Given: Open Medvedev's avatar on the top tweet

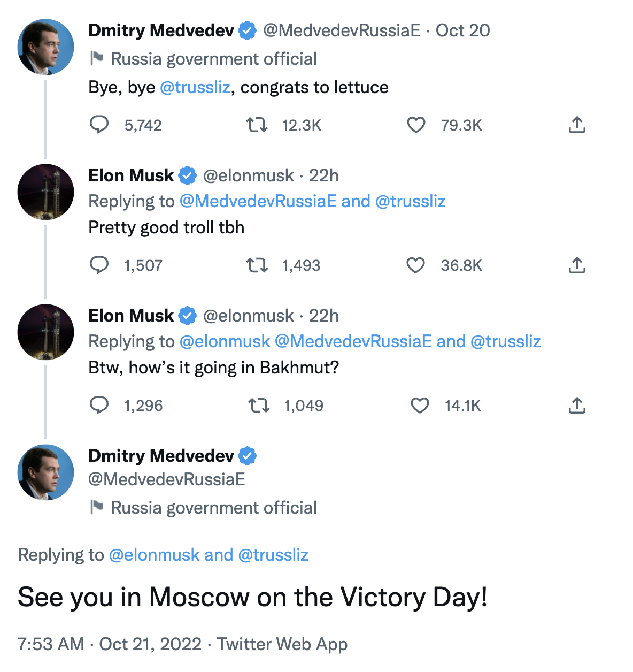Looking at the screenshot, I should [x=46, y=47].
